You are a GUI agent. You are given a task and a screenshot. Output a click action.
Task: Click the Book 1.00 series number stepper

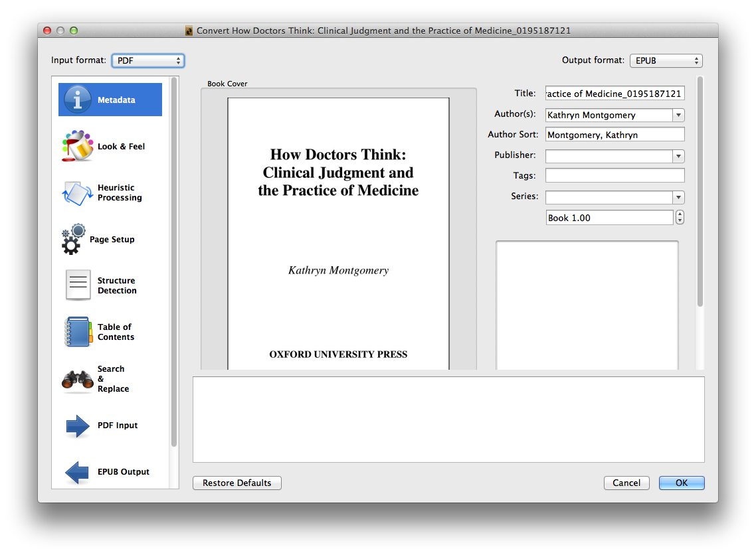pos(680,218)
